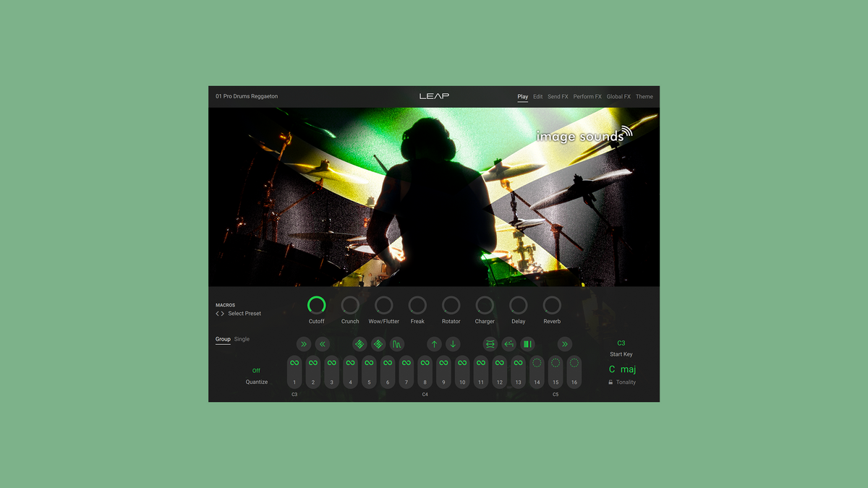Click dotted circle on pad 14
868x488 pixels.
click(537, 363)
